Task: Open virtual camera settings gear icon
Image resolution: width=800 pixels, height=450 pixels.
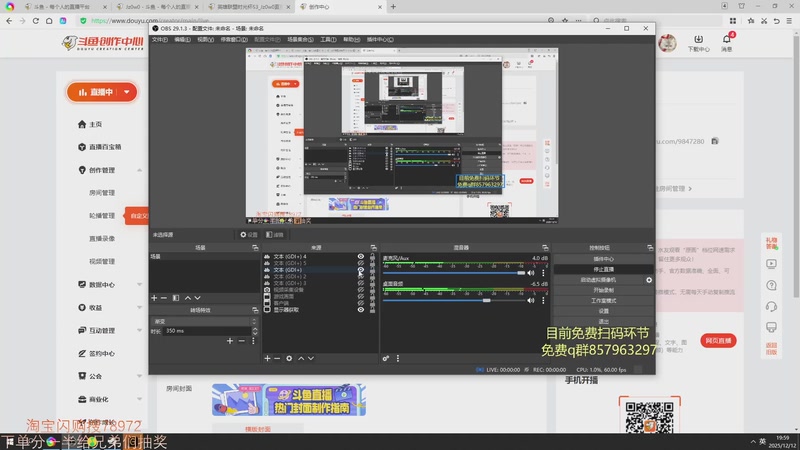Action: [649, 280]
